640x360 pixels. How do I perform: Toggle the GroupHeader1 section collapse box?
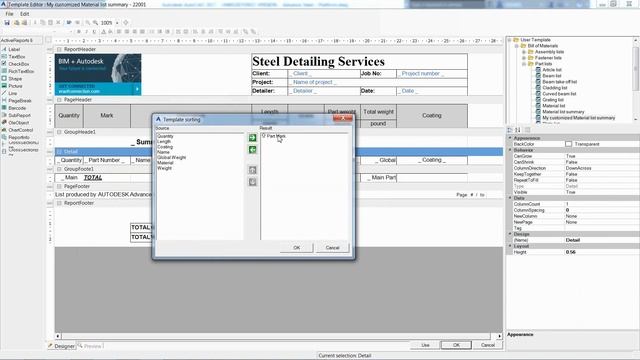click(60, 132)
